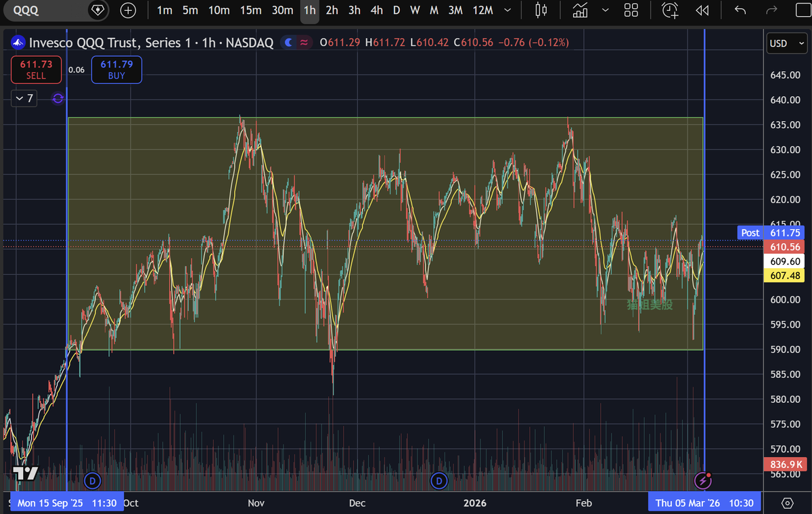Select the 1m timeframe
Viewport: 812px width, 514px height.
point(164,10)
